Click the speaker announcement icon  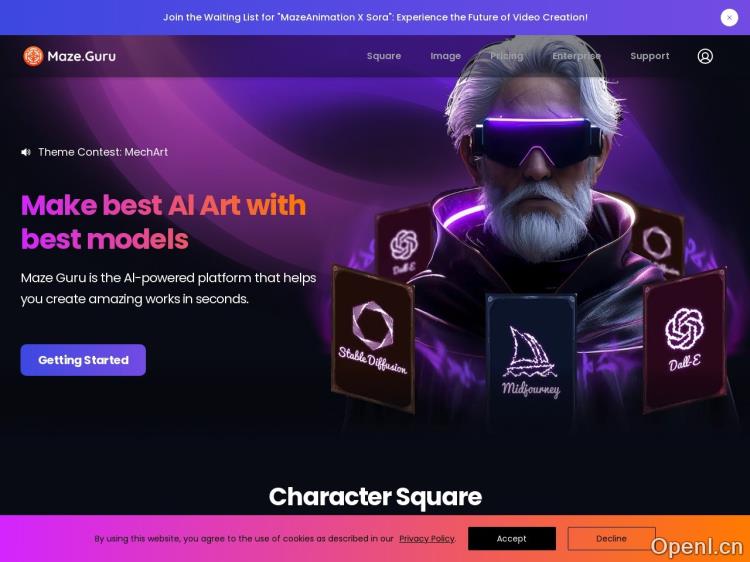(26, 152)
